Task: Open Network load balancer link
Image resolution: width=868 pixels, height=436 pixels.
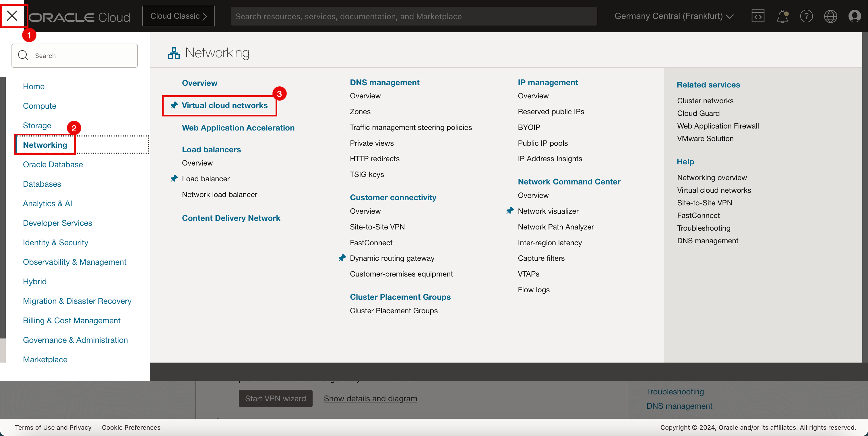Action: pos(219,194)
